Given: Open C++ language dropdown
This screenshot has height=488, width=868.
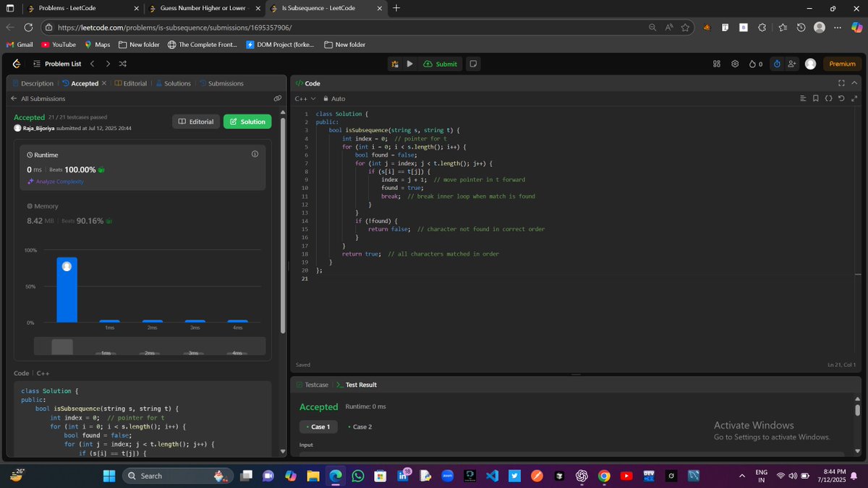Looking at the screenshot, I should tap(305, 98).
